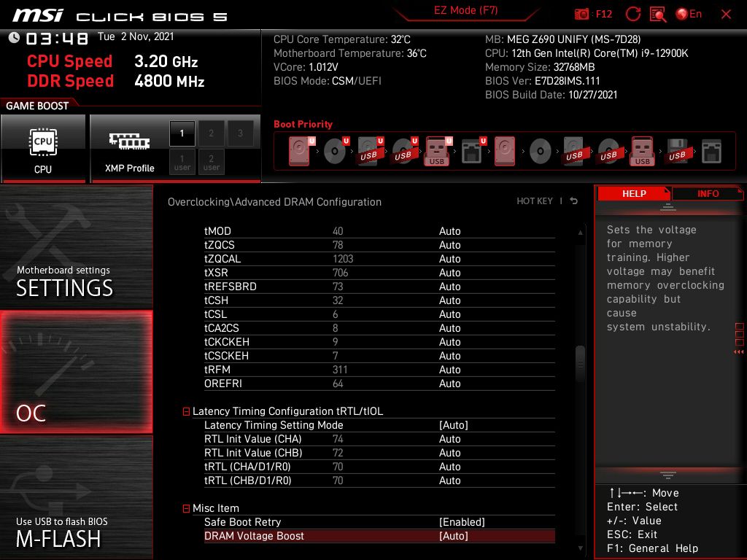
Task: Click the scroll up arrow of list
Action: (x=580, y=233)
